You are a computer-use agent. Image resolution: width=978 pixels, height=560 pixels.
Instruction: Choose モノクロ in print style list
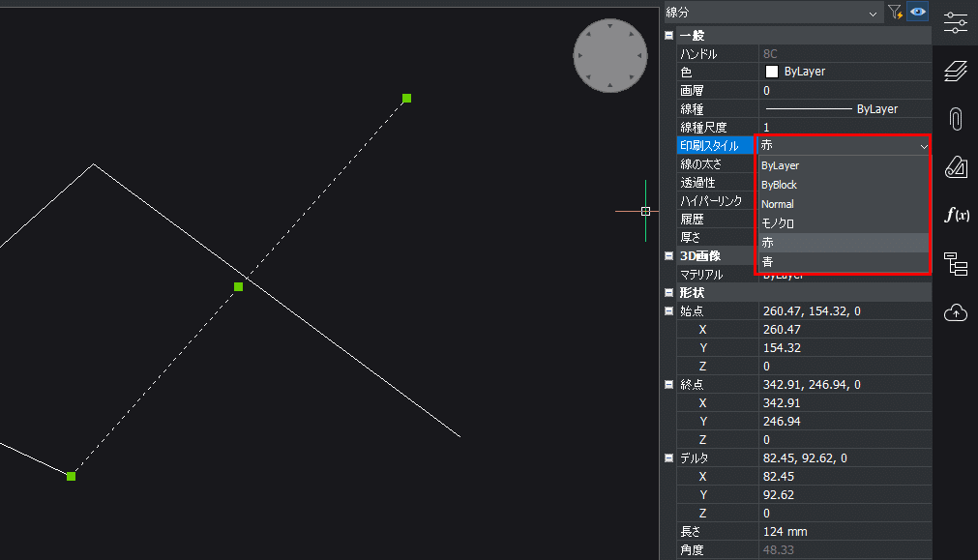point(843,223)
